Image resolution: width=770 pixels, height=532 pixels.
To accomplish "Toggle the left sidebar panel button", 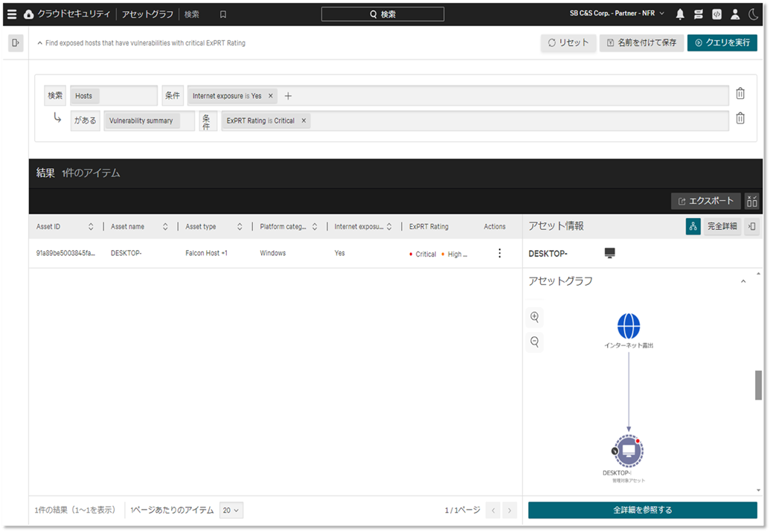I will [16, 43].
